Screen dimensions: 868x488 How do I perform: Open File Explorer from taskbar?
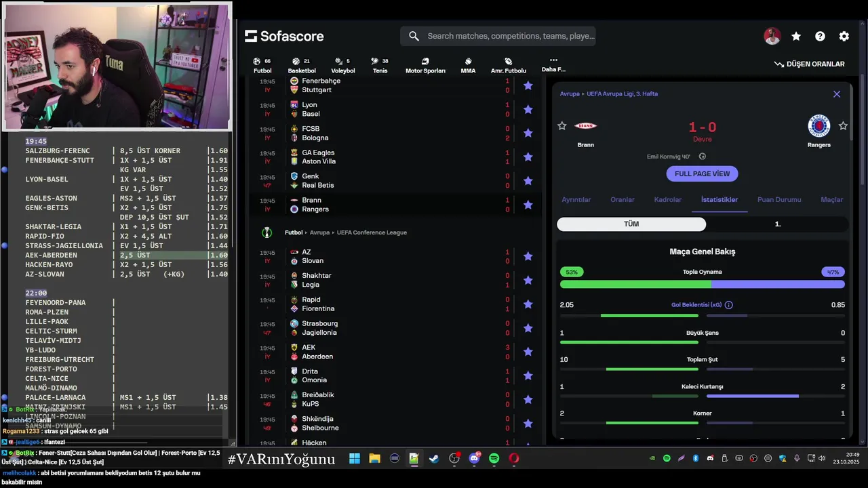(374, 459)
